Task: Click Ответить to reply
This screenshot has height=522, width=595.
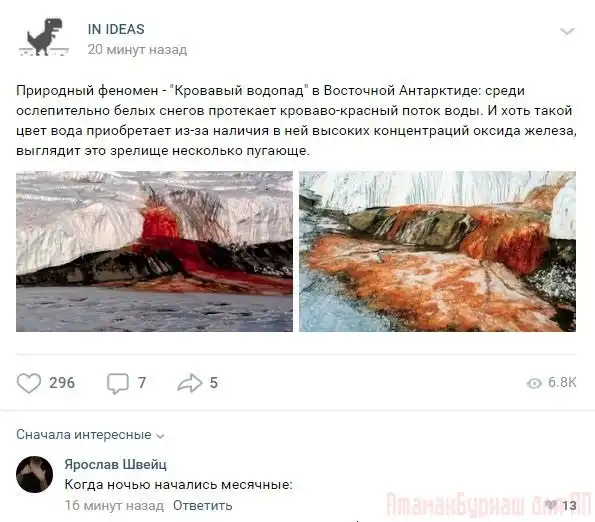Action: click(203, 505)
